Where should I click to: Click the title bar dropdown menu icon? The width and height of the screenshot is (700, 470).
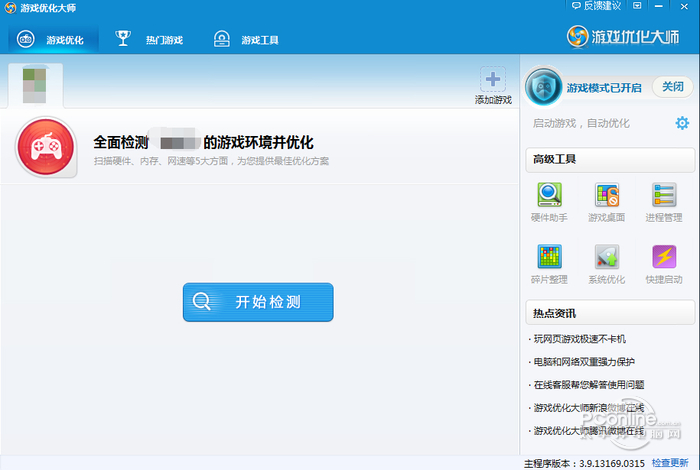[x=637, y=6]
